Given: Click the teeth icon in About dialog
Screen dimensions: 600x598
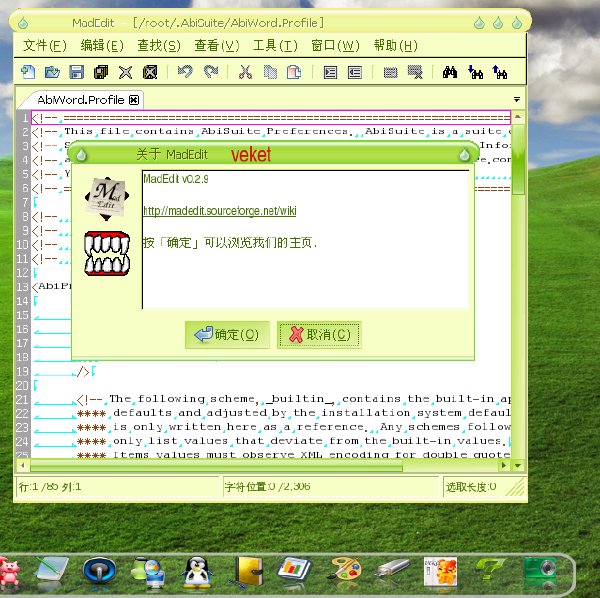Looking at the screenshot, I should click(x=107, y=253).
